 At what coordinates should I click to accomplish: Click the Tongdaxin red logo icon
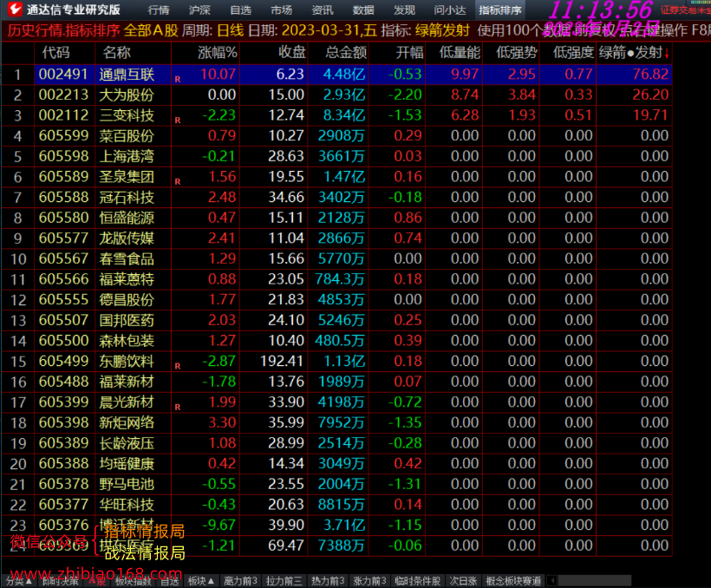click(15, 9)
